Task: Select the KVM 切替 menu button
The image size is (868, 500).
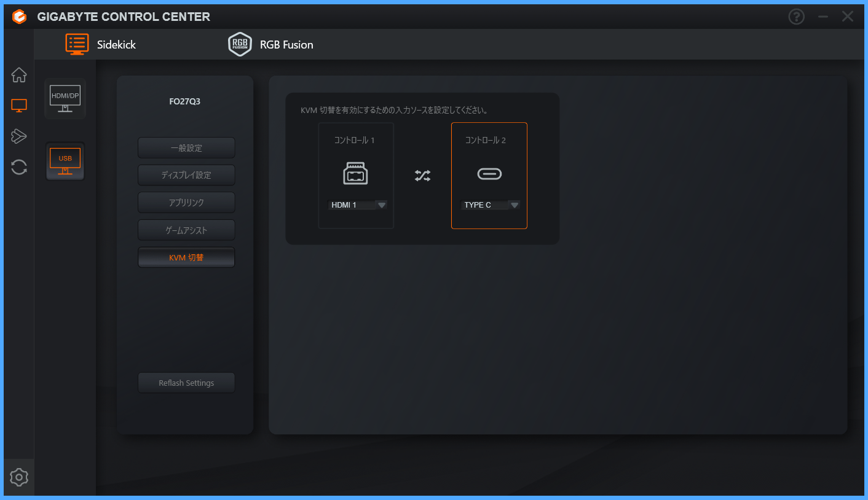Action: [186, 258]
